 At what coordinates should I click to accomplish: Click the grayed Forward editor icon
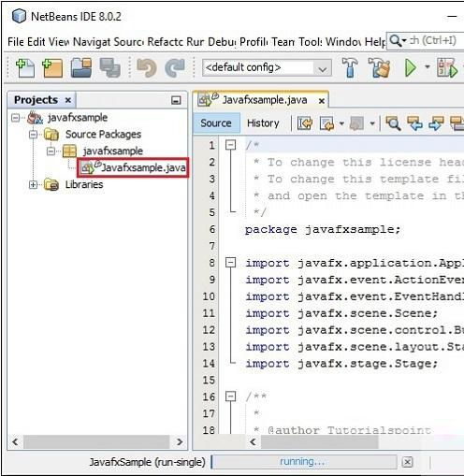[x=357, y=123]
